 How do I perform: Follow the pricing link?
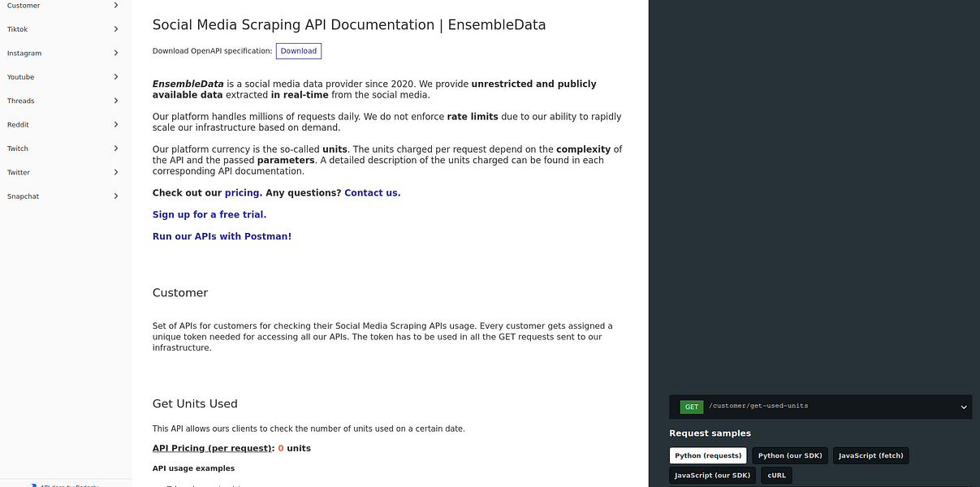[x=243, y=193]
